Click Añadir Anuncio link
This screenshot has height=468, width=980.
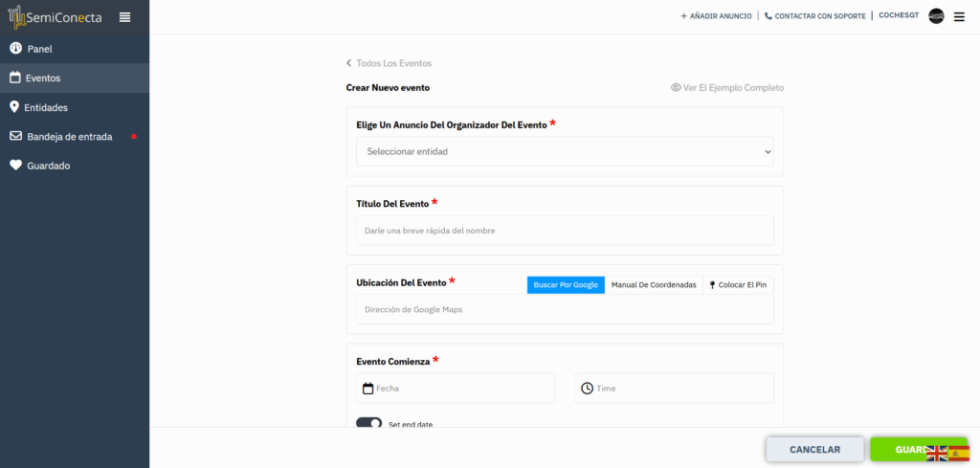click(x=716, y=16)
